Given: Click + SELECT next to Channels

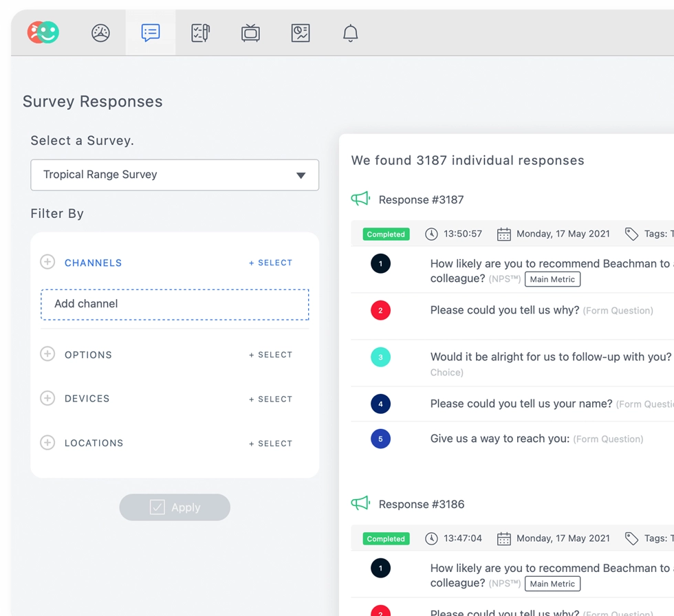Looking at the screenshot, I should [270, 263].
